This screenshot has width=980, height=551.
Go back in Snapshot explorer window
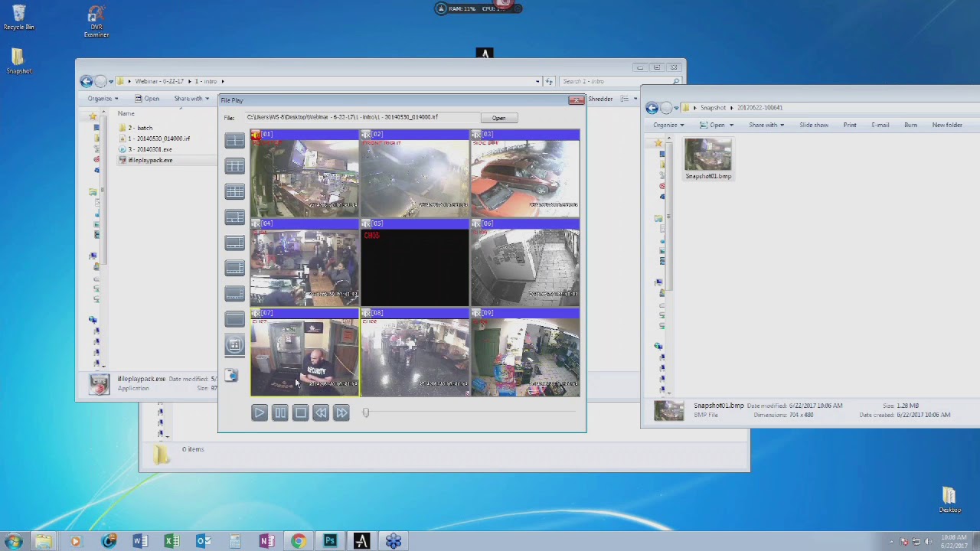[652, 108]
